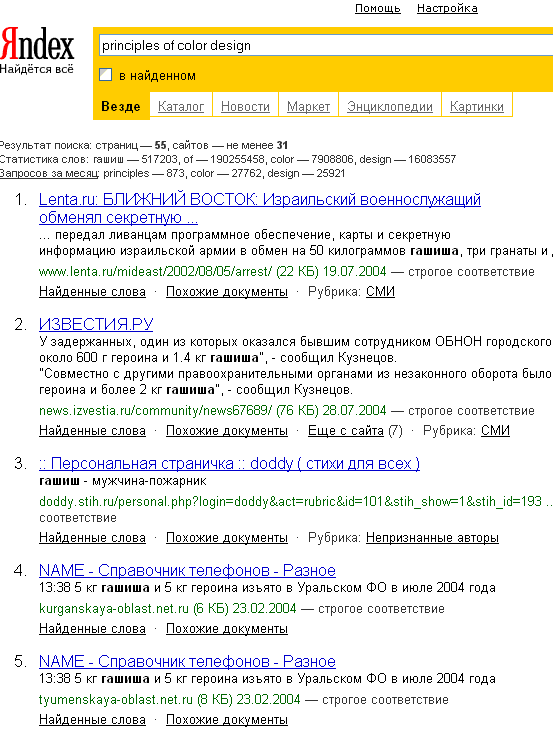
Task: Open the ИЗВЕСТИЯ.РУ search result
Action: pos(96,324)
